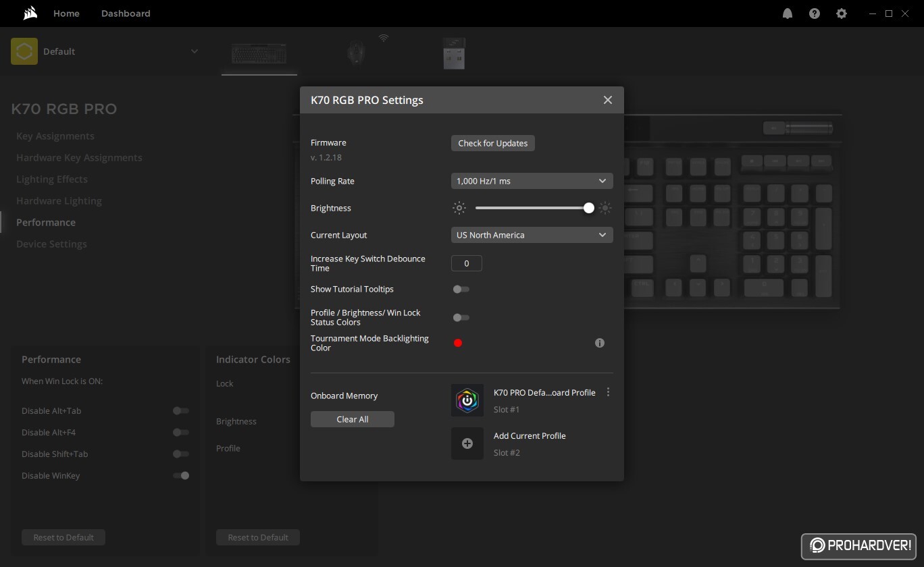This screenshot has height=567, width=924.
Task: Click the bright brightness sun icon
Action: pyautogui.click(x=605, y=208)
